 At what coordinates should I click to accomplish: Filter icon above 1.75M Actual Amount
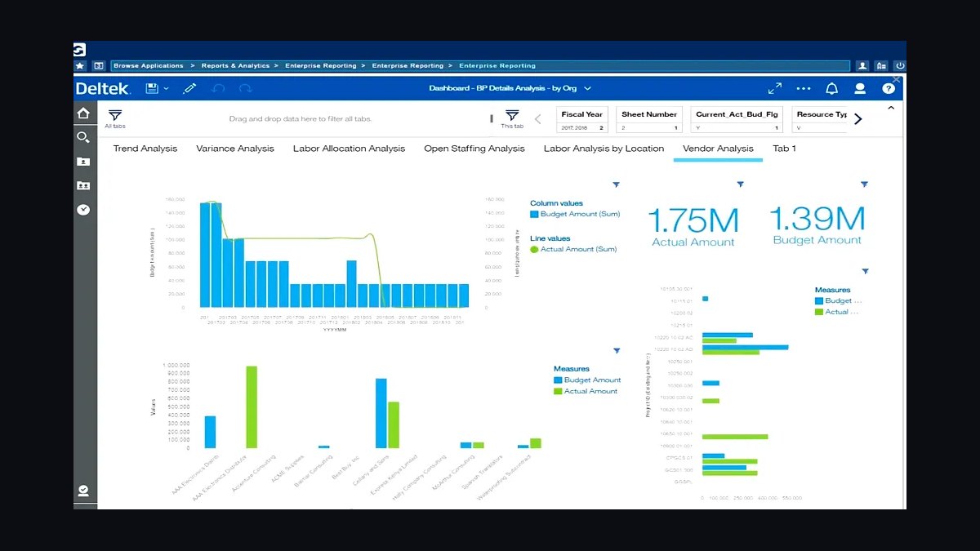tap(740, 184)
